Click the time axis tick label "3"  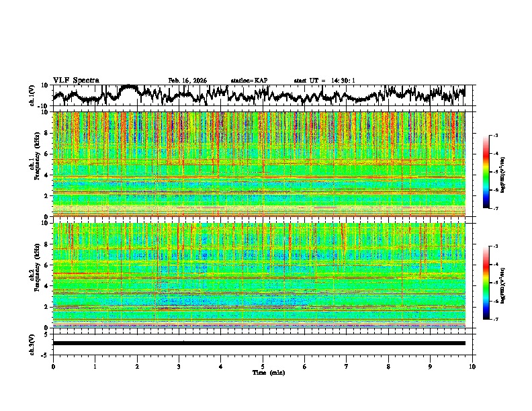pos(179,367)
